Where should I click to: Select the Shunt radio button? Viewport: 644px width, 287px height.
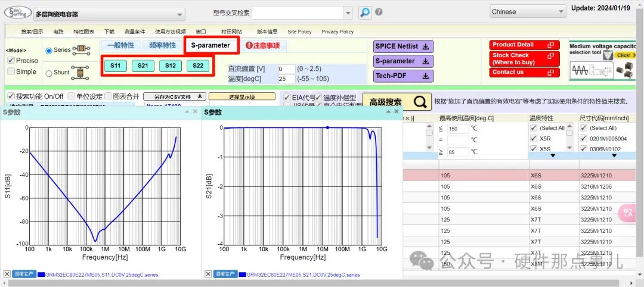coord(49,73)
